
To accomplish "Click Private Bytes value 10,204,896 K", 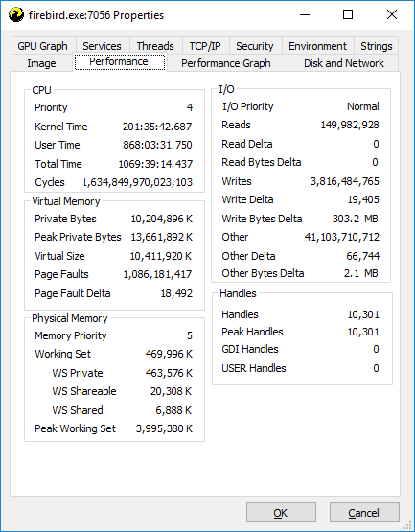I will tap(162, 219).
